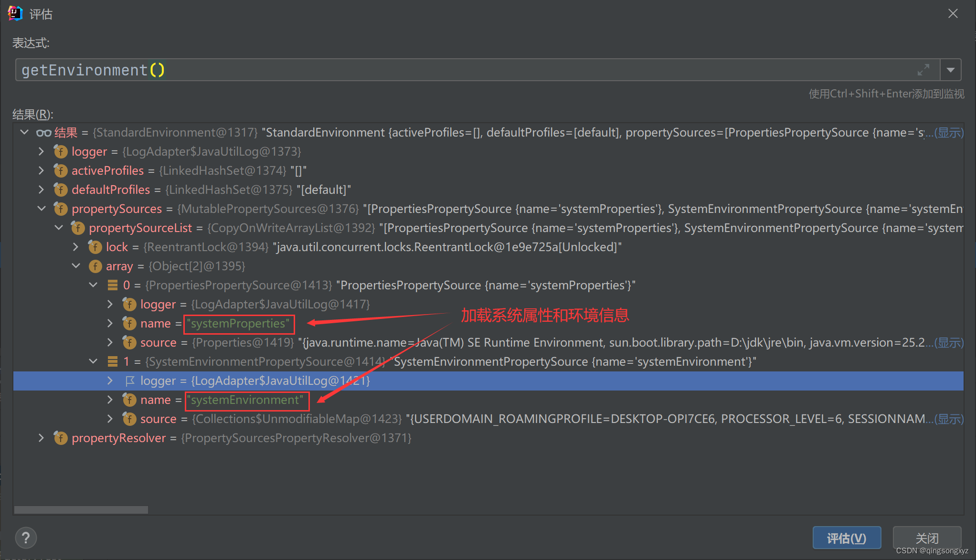Click the field icon of logger @1417
Screen dimensions: 976x560
129,304
